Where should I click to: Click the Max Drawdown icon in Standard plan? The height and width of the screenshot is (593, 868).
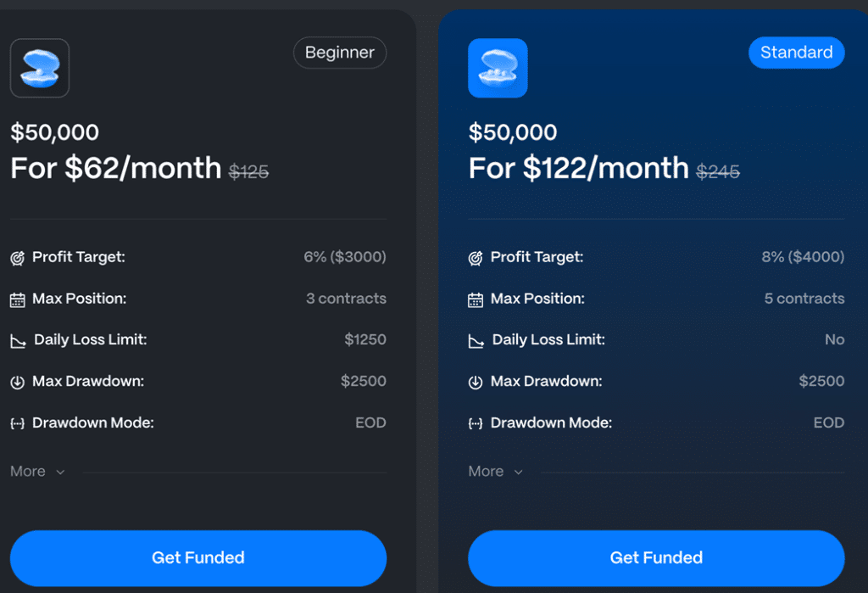(x=475, y=382)
